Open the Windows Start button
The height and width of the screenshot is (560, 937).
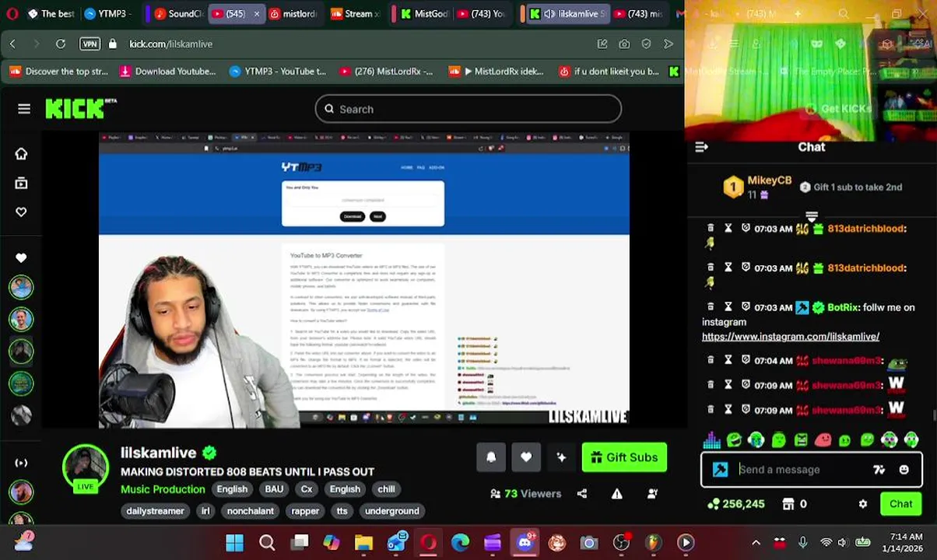tap(234, 543)
